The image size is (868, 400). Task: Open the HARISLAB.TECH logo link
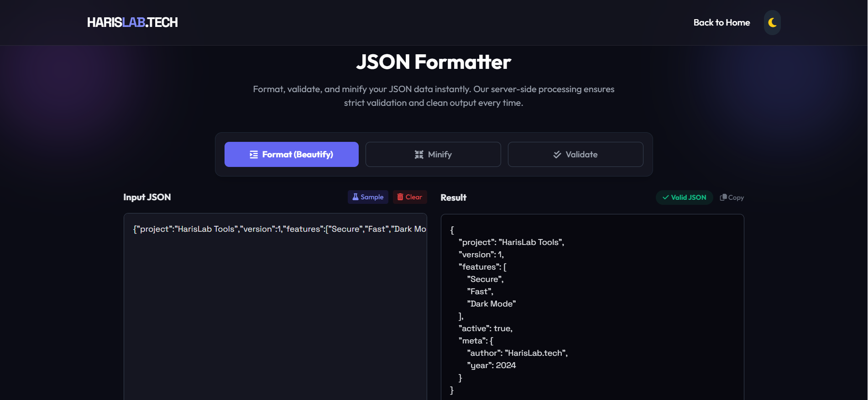[x=132, y=22]
